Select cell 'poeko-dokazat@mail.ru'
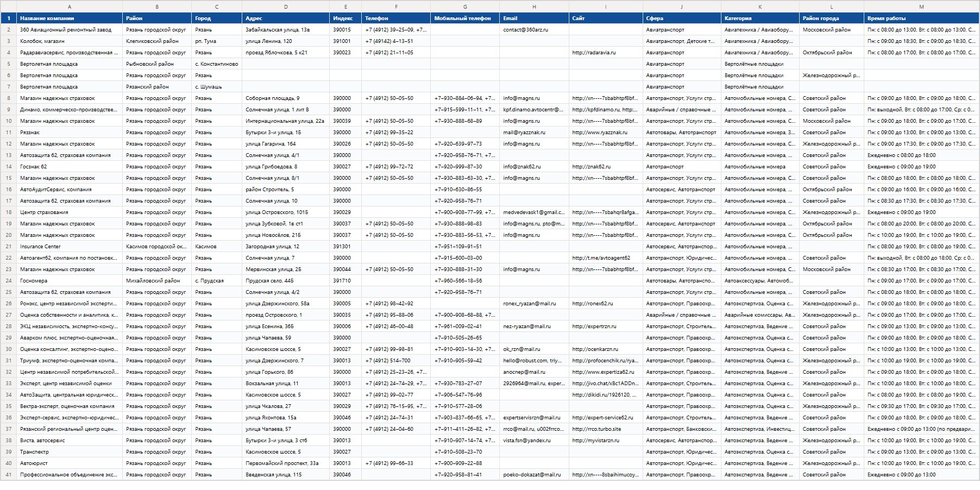Screen dimensions: 980x490 pyautogui.click(x=534, y=475)
